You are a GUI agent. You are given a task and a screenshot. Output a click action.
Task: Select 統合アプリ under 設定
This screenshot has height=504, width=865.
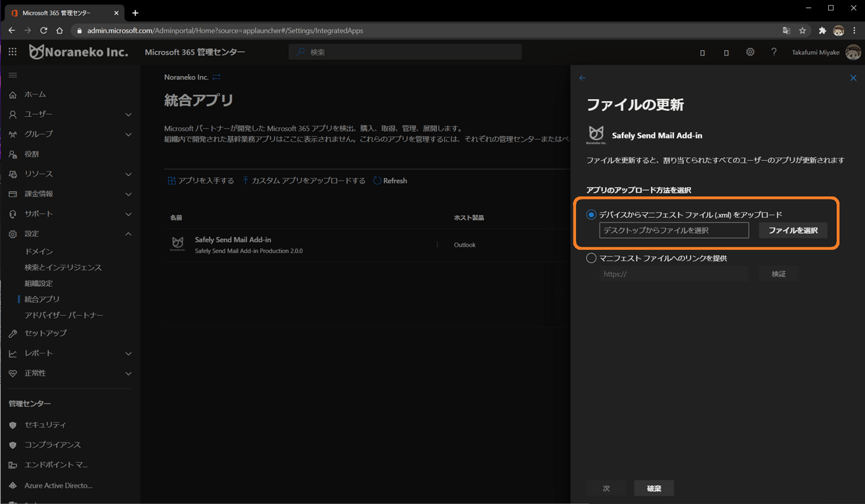click(42, 299)
